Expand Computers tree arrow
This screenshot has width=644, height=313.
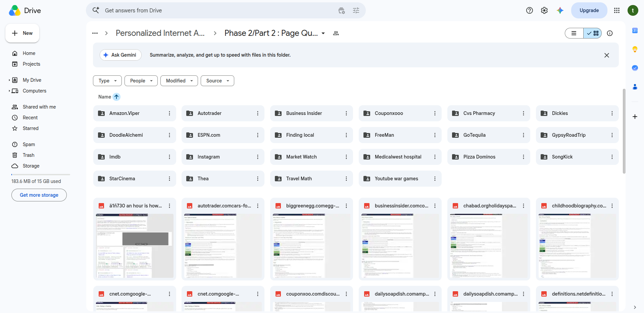(x=9, y=91)
